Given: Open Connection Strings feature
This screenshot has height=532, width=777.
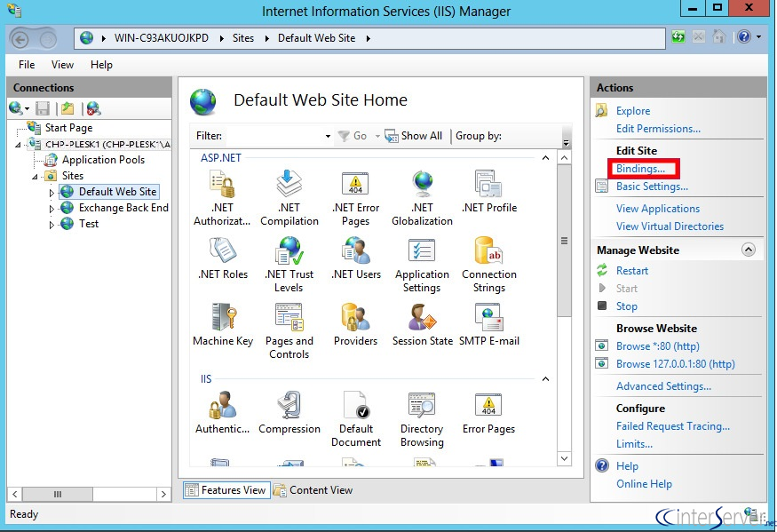Looking at the screenshot, I should pyautogui.click(x=489, y=265).
